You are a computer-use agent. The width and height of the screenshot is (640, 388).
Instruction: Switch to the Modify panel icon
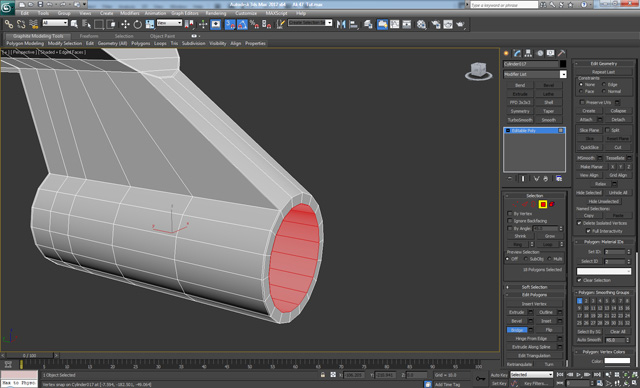tap(518, 53)
